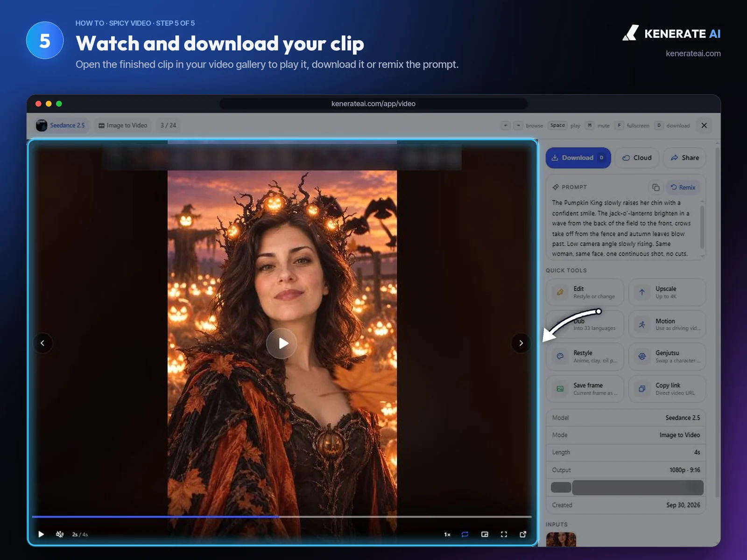
Task: Click the "1080p · 9:16" output value
Action: [684, 470]
